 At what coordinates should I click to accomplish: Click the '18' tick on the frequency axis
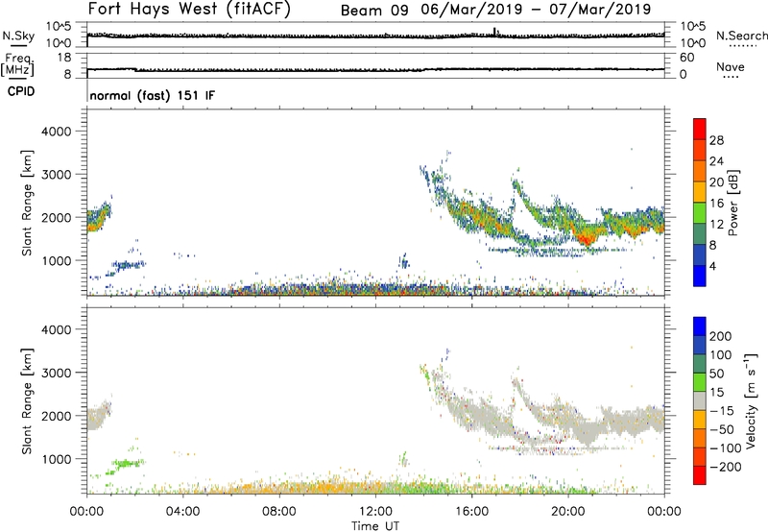tap(63, 58)
